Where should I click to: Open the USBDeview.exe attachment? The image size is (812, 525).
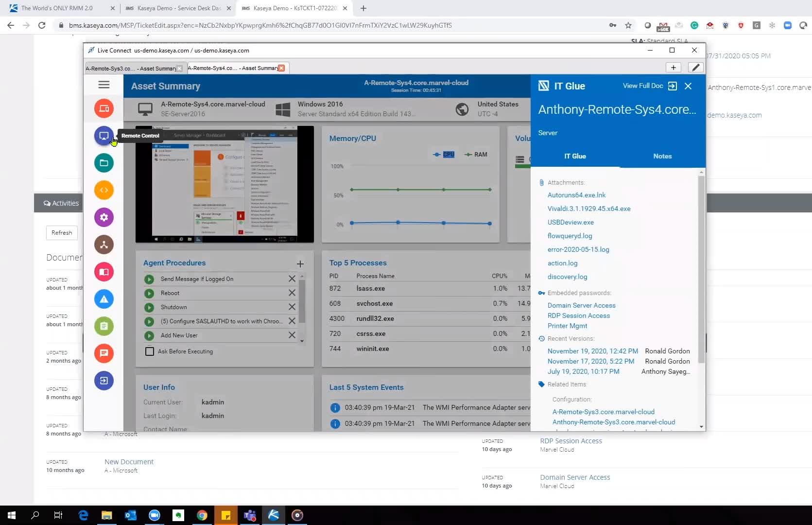[x=570, y=222]
